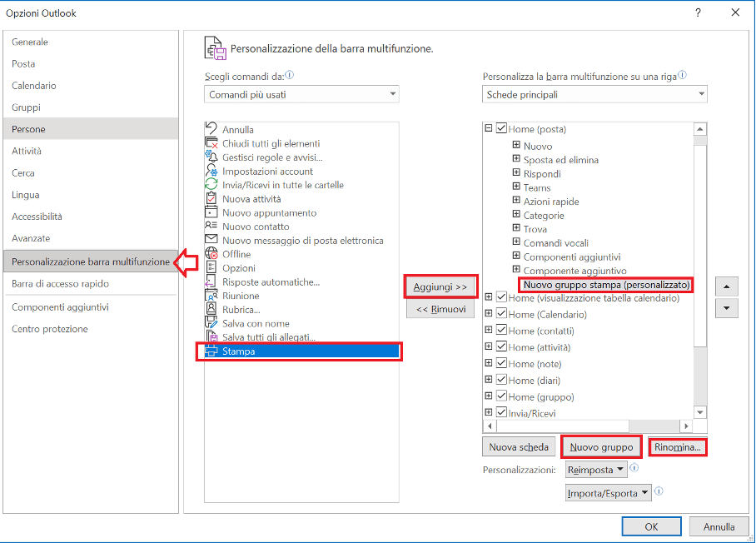Click the Nuovo messaggio envelope icon
The height and width of the screenshot is (543, 756).
click(211, 240)
